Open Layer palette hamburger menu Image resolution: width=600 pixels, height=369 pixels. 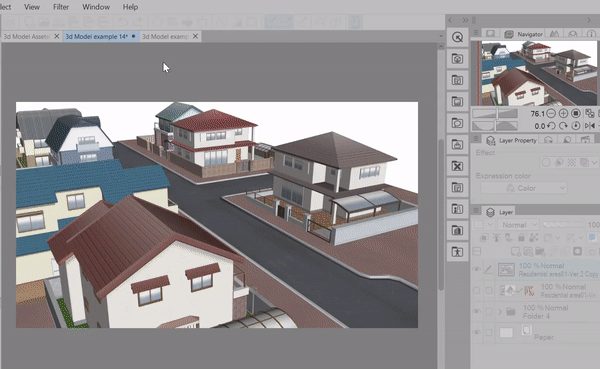[476, 210]
